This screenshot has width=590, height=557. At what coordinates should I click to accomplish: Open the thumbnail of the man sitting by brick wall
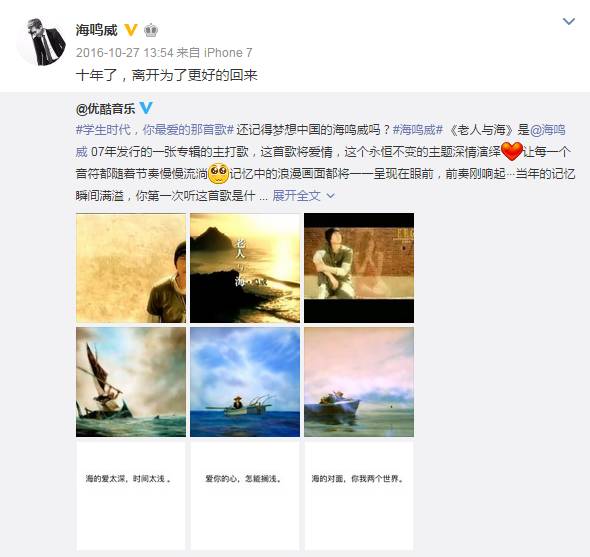(x=359, y=268)
